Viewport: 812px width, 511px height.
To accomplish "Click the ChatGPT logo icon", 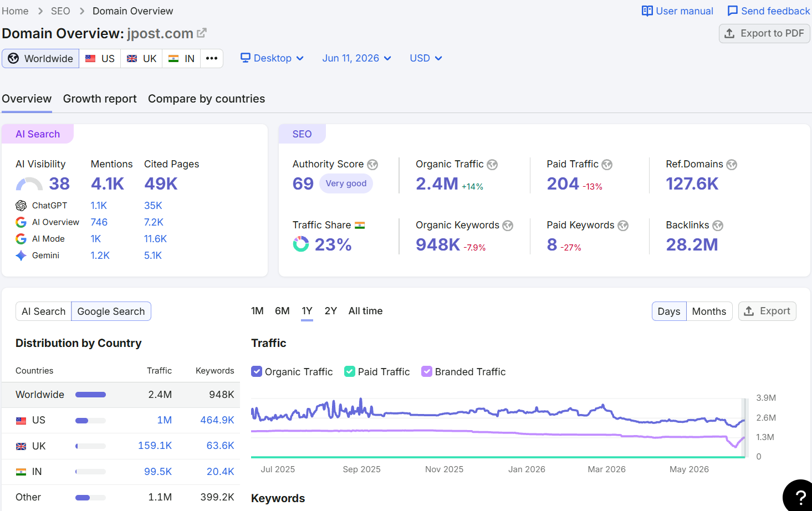I will [x=21, y=206].
